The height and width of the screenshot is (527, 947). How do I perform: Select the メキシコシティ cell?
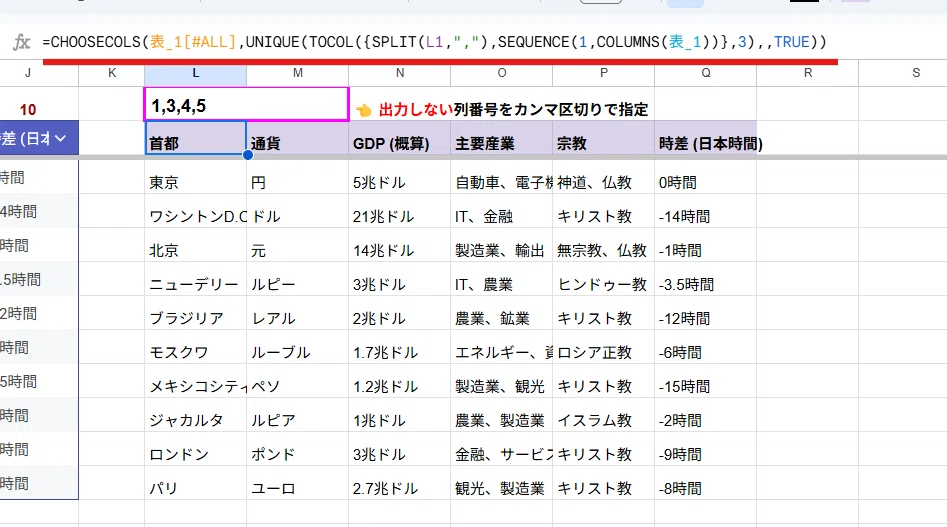(196, 380)
